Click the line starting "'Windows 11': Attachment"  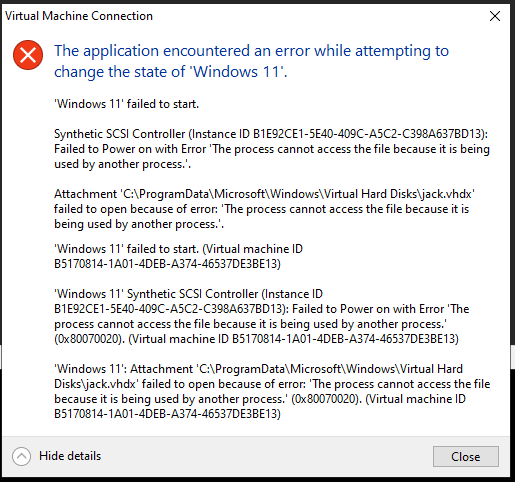click(258, 369)
